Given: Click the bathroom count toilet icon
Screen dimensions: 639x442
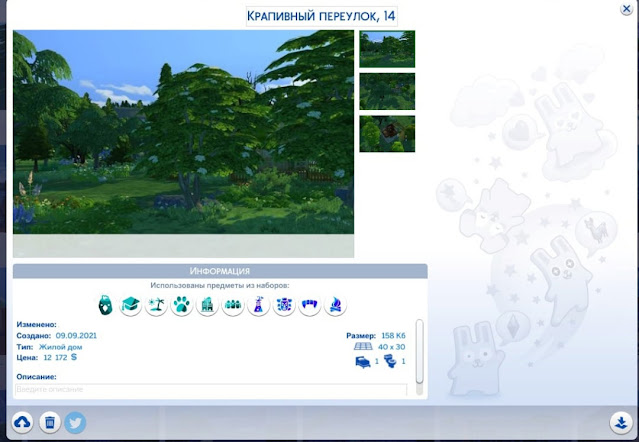Looking at the screenshot, I should (390, 361).
